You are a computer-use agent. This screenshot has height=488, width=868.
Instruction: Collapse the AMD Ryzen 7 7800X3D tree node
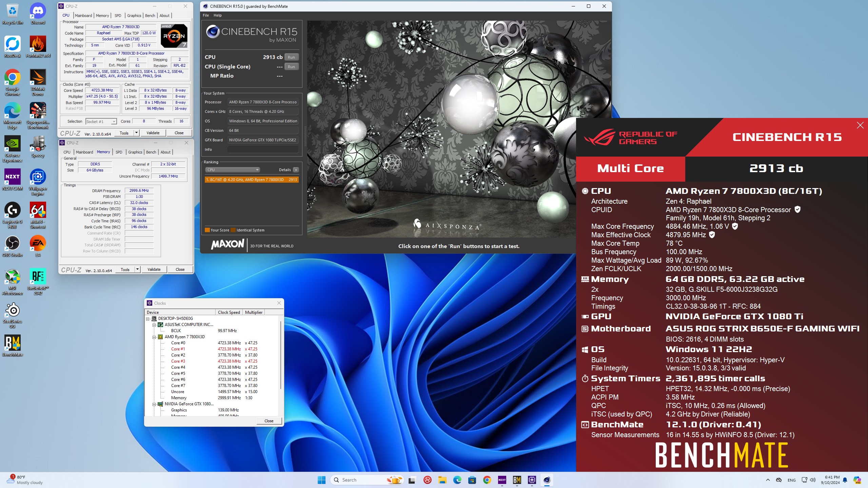point(154,337)
